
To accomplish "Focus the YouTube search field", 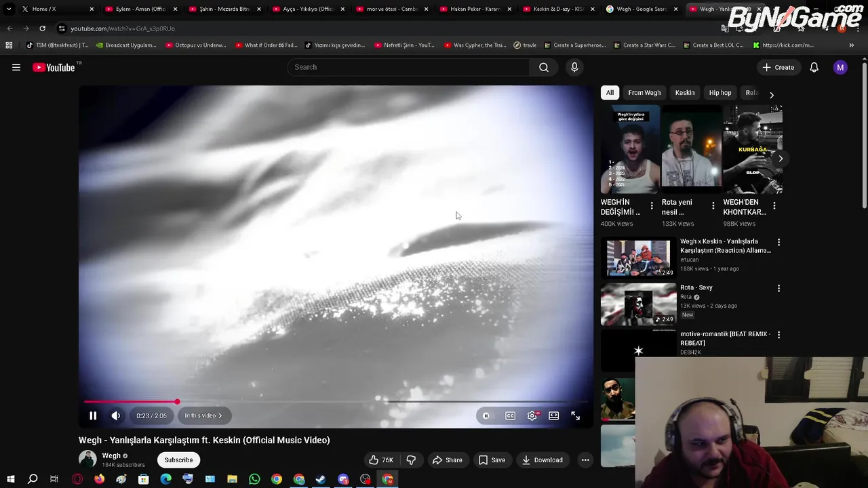I will pos(408,67).
